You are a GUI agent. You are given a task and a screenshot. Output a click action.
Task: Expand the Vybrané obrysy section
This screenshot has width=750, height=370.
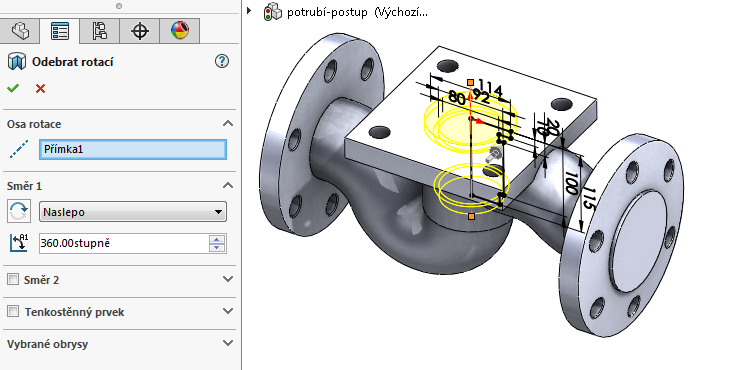228,343
